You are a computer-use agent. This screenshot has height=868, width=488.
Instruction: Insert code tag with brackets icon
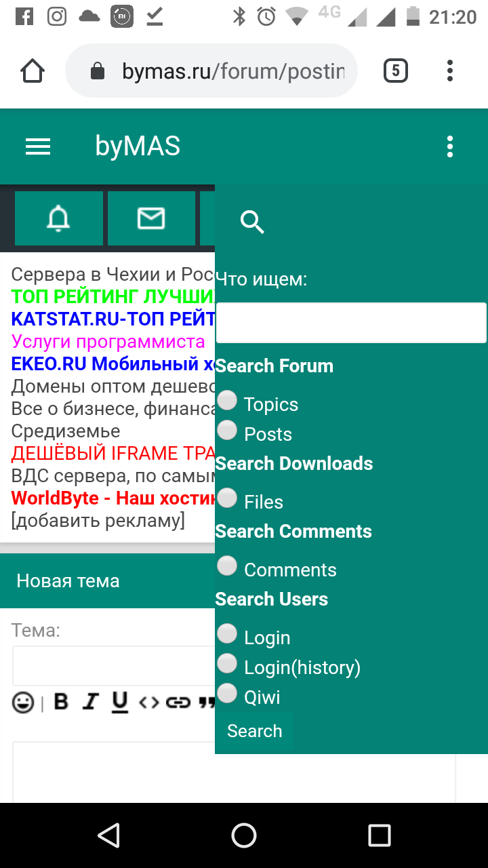click(x=148, y=703)
